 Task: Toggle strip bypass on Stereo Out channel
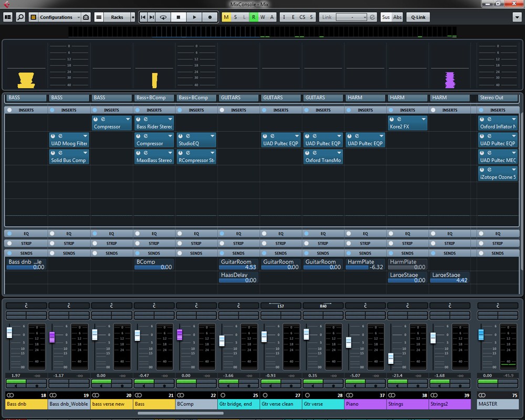click(481, 243)
